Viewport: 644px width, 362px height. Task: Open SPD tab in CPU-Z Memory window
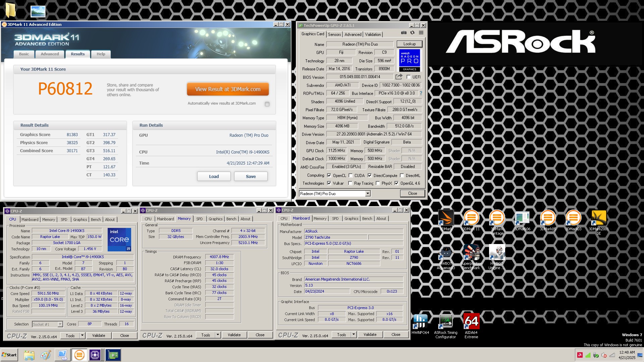[199, 219]
